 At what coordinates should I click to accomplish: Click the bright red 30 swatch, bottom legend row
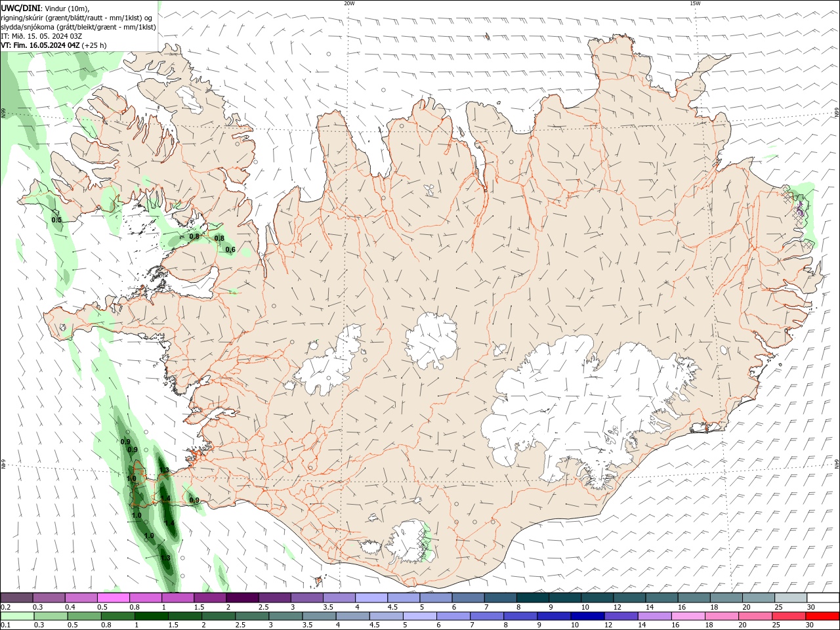(x=822, y=616)
